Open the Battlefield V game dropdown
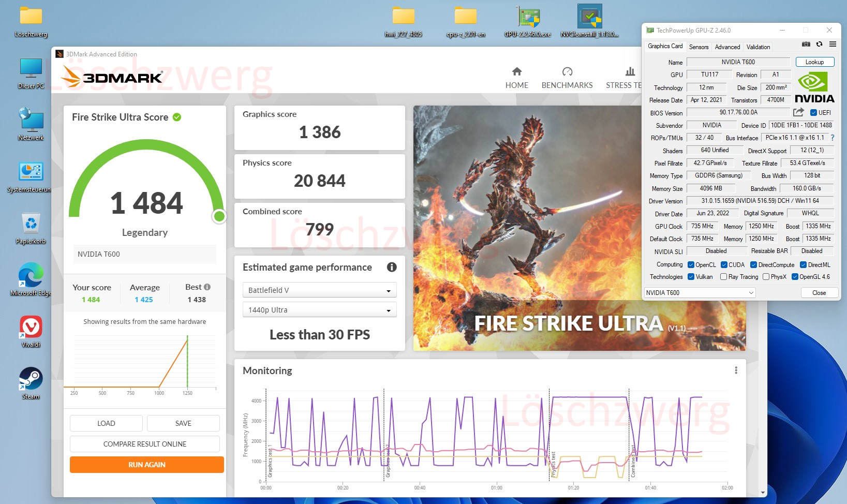The image size is (847, 504). [319, 290]
